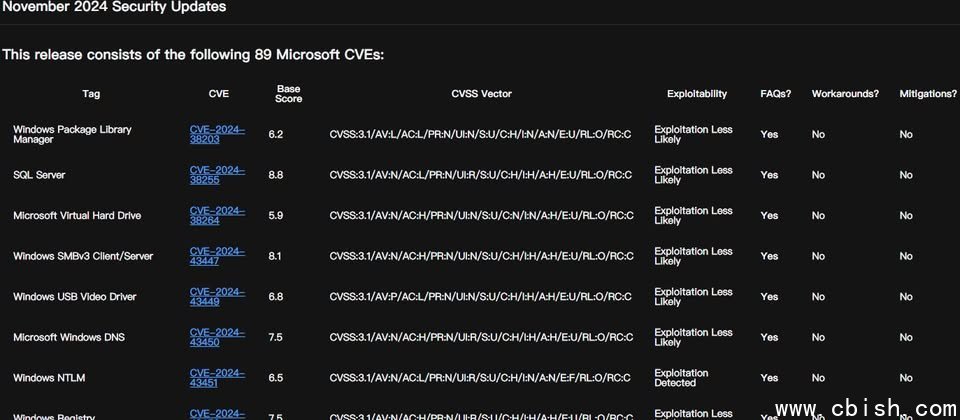The height and width of the screenshot is (420, 960).
Task: Click the Base Score column header
Action: click(288, 94)
